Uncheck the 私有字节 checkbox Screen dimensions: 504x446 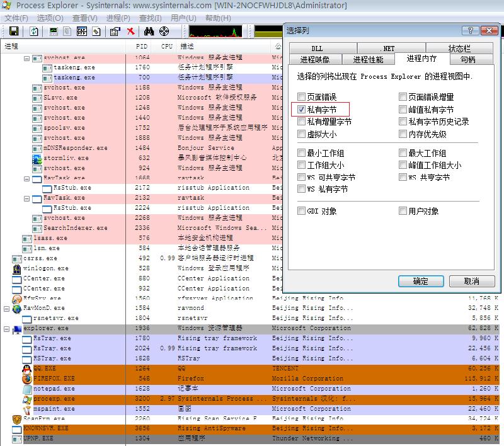click(x=301, y=109)
